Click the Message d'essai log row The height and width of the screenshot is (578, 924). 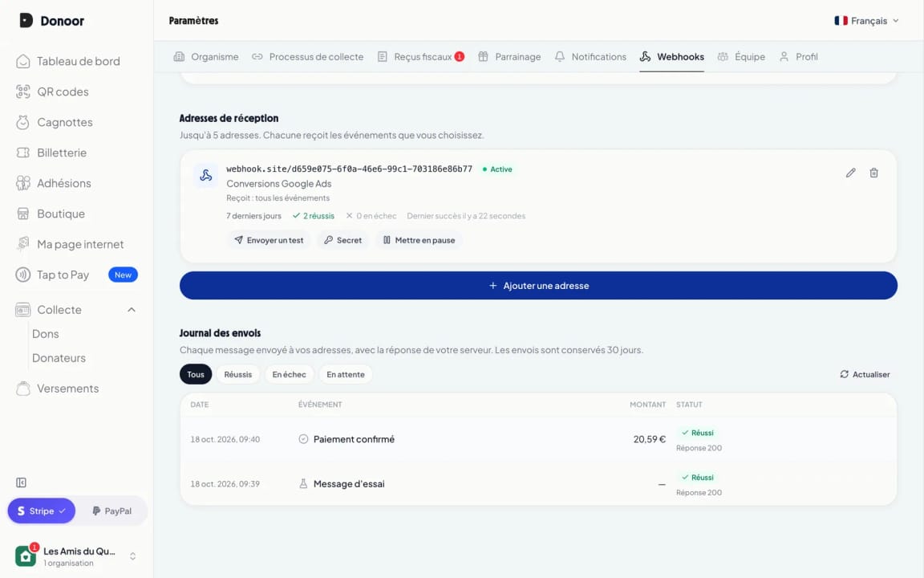pos(539,483)
